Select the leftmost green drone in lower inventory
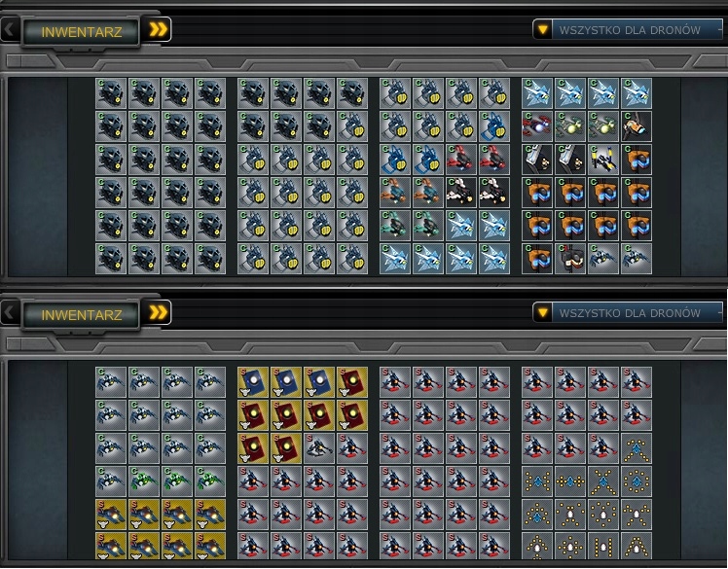The width and height of the screenshot is (728, 569). point(144,481)
